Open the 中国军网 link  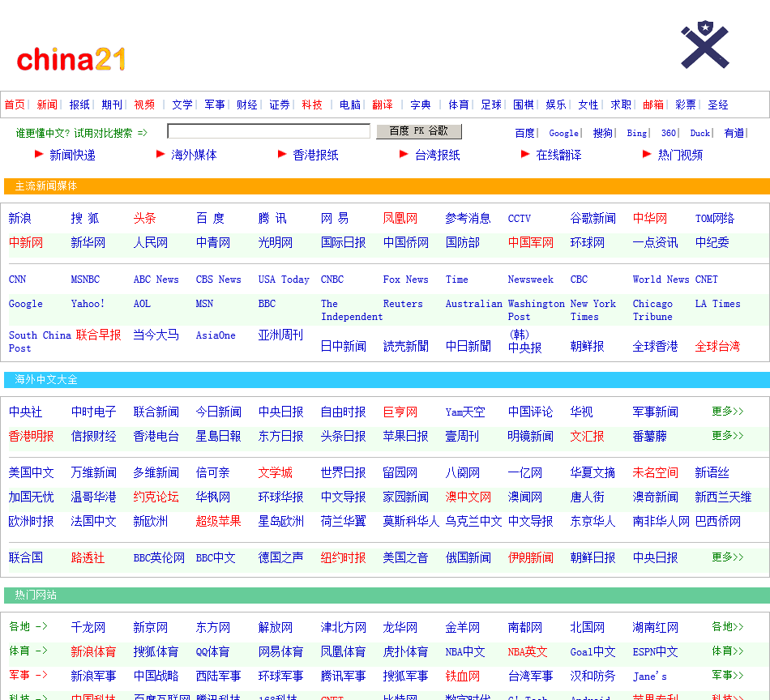tap(531, 242)
